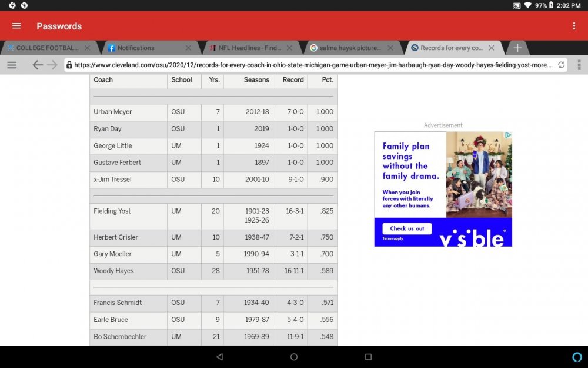Open the browser options dots beside address bar
Screen dimensions: 588x368
pos(579,65)
